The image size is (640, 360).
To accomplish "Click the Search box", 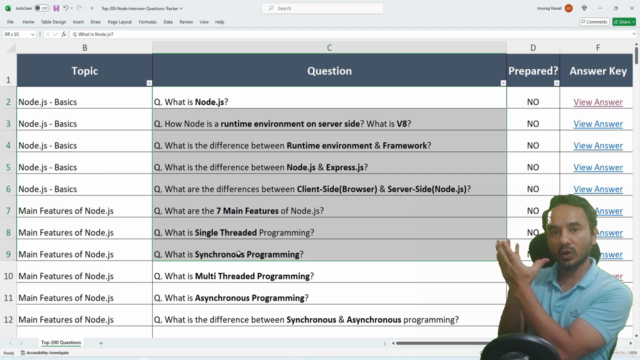I will pyautogui.click(x=322, y=8).
